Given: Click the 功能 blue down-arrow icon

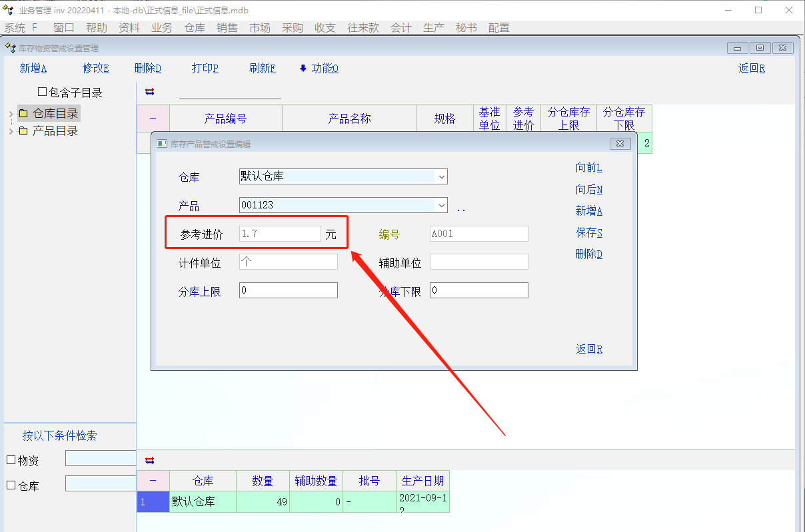Looking at the screenshot, I should tap(303, 68).
